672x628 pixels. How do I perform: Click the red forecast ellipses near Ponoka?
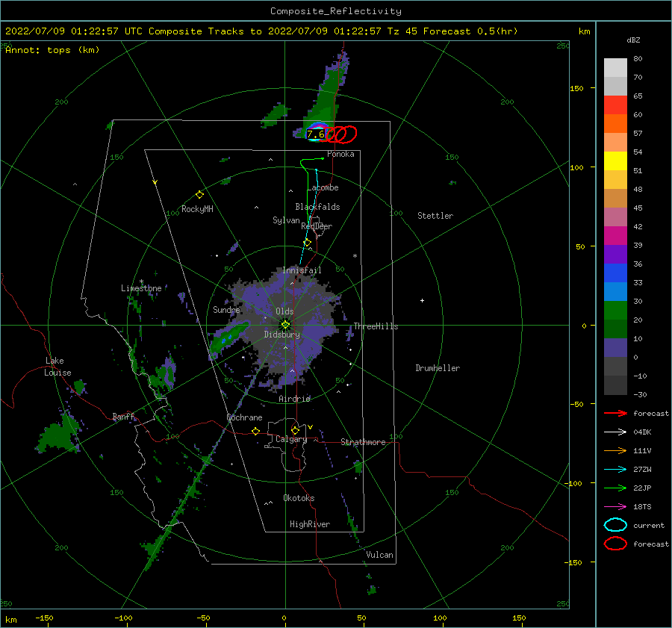(341, 134)
